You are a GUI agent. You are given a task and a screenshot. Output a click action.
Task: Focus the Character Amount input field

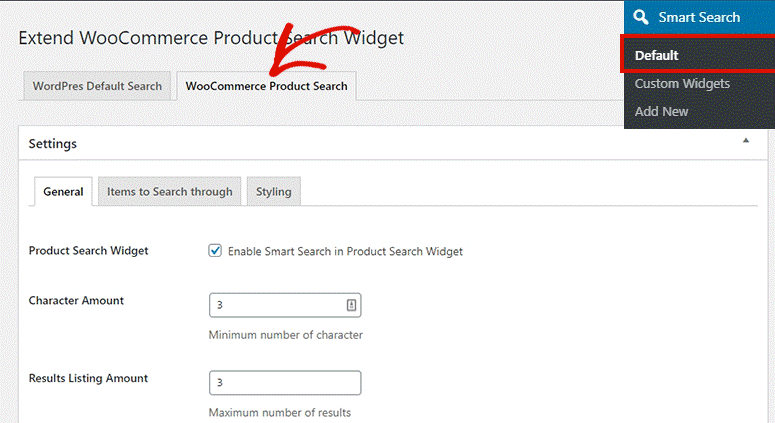tap(275, 305)
